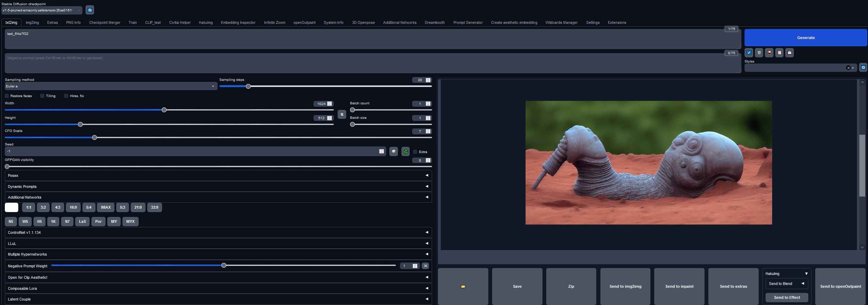Click the dice icon to randomize seed

[x=393, y=152]
